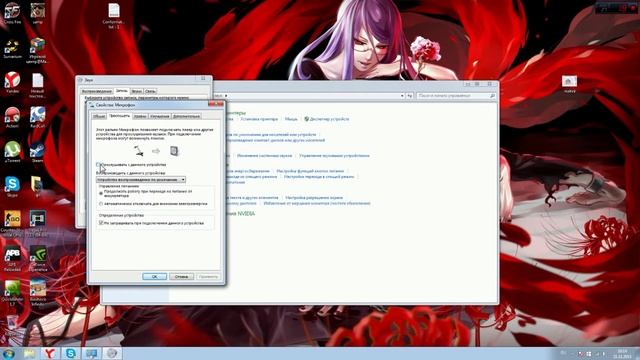Open the sleep mode transition settings link
This screenshot has width=640, height=360.
(x=319, y=177)
